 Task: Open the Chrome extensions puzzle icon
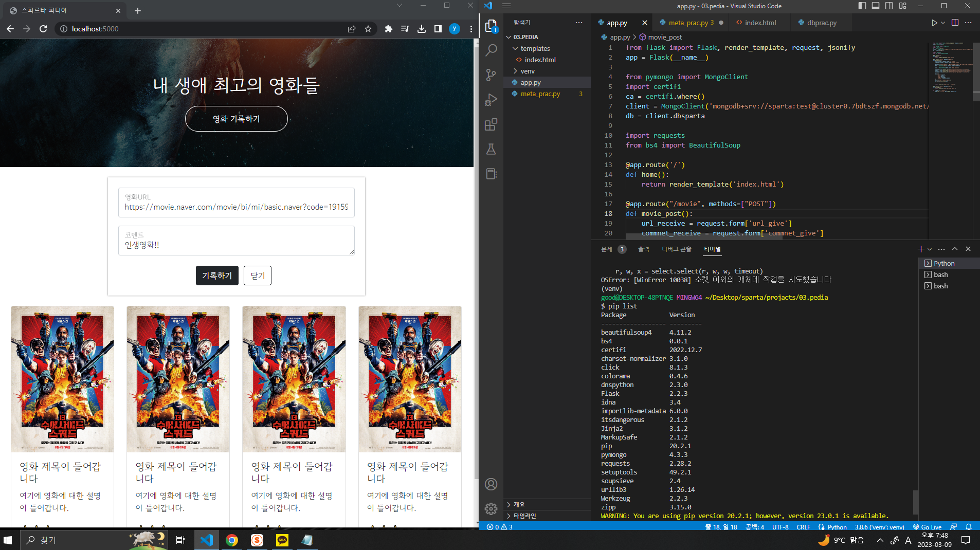pyautogui.click(x=389, y=29)
